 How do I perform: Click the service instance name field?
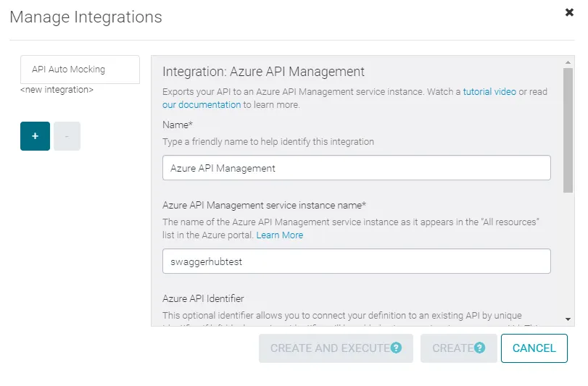[356, 261]
